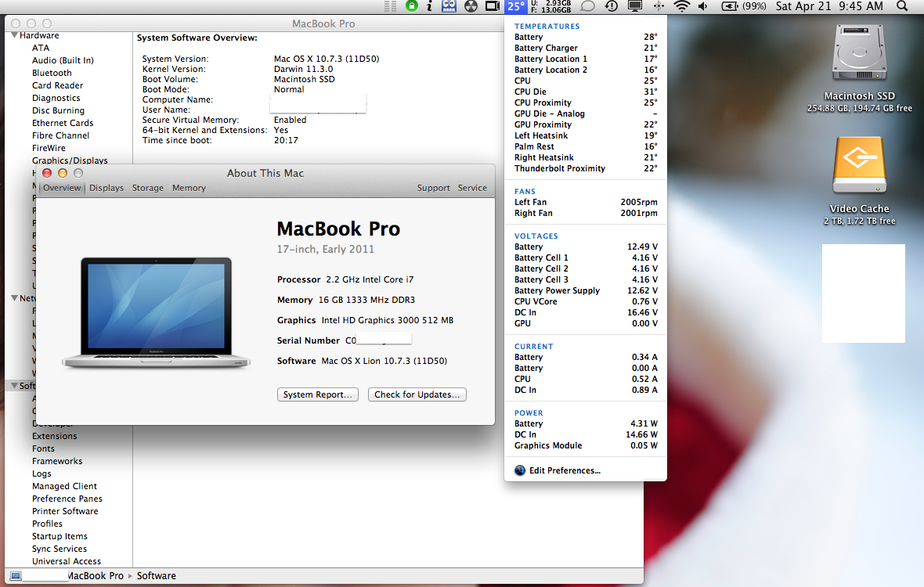Open the Displays tab
This screenshot has height=587, width=924.
coord(106,188)
